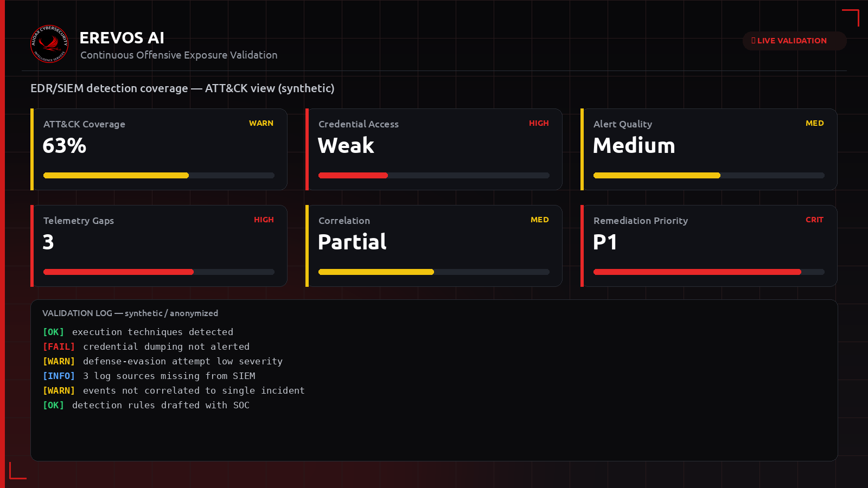Select the EREVOS AI title
868x488 pixels.
coord(122,38)
